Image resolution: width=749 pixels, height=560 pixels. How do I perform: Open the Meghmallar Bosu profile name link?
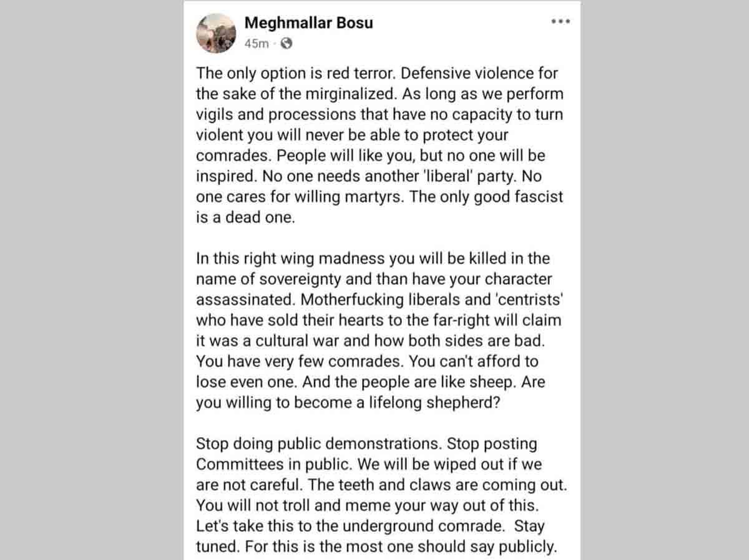[308, 23]
